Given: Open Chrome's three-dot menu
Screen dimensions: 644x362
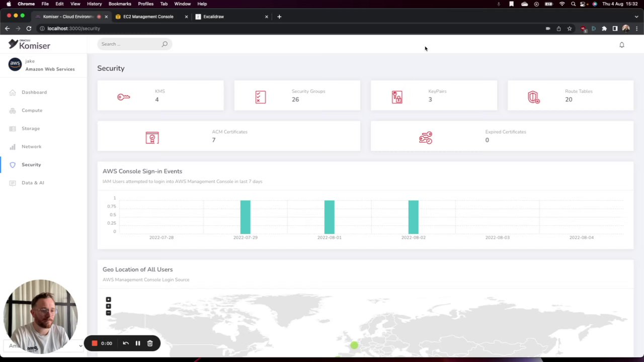Looking at the screenshot, I should [637, 29].
